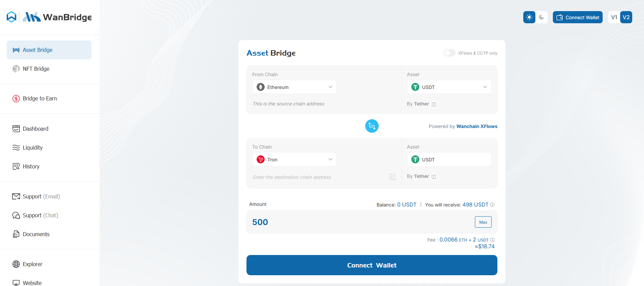Click the destination Asset USDT field
The height and width of the screenshot is (286, 644).
click(449, 159)
